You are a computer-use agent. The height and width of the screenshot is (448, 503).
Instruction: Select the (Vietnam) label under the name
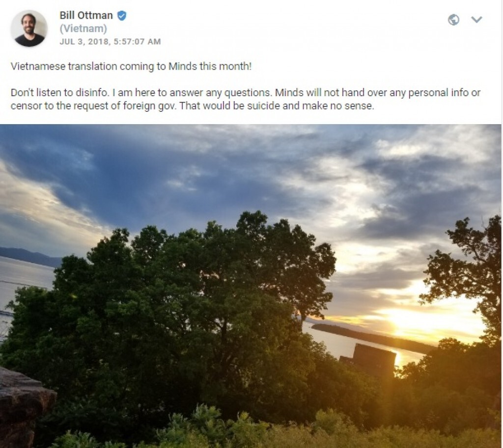pos(83,29)
